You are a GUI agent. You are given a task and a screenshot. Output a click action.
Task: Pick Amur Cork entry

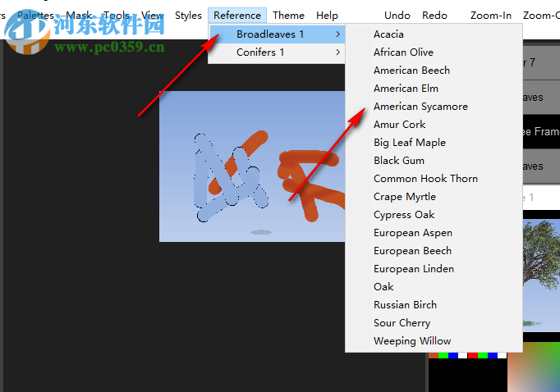click(x=434, y=125)
